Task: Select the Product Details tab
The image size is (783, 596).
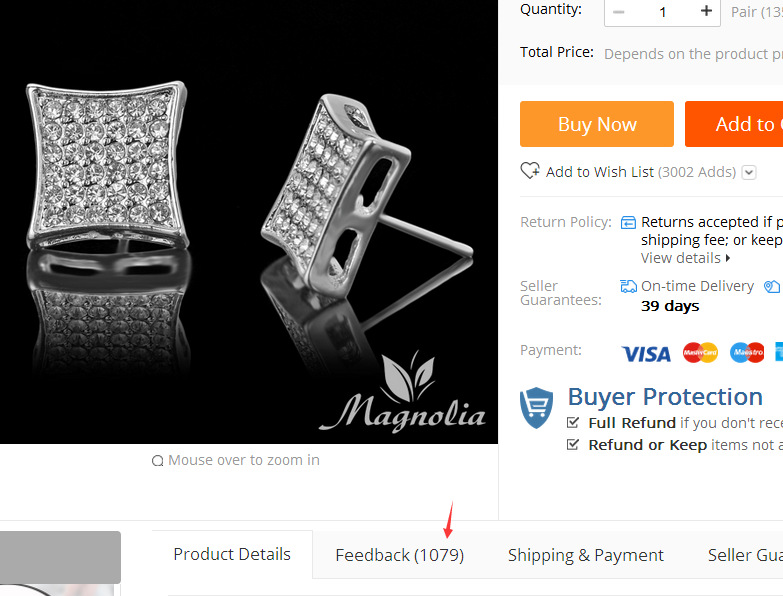Action: pos(232,554)
